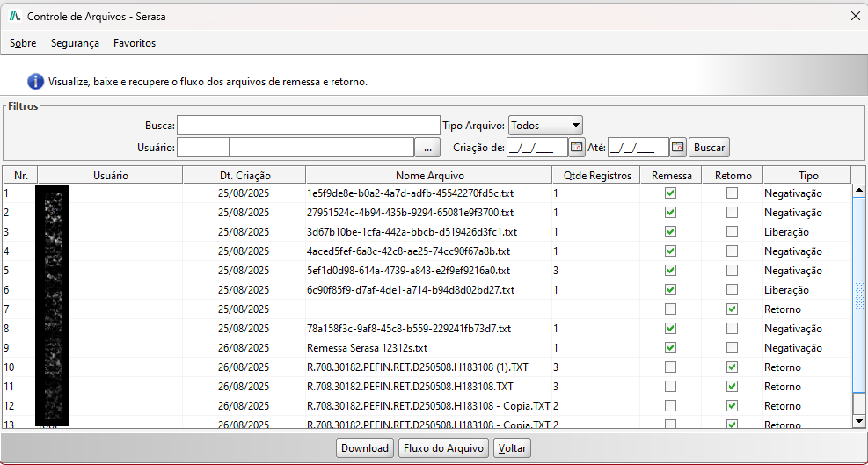Click the Retorno column header
Image resolution: width=868 pixels, height=465 pixels.
coord(733,176)
